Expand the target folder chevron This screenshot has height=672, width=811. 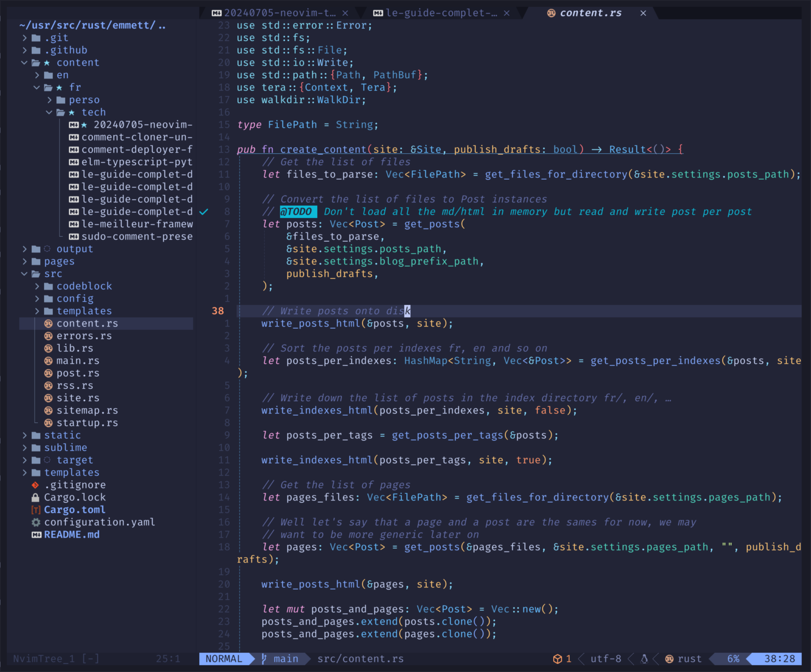(x=24, y=460)
